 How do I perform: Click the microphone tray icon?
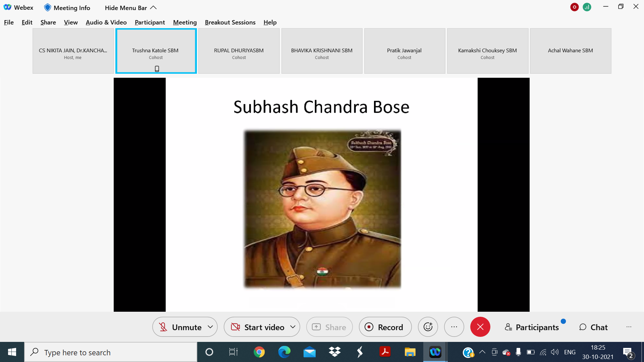[518, 352]
